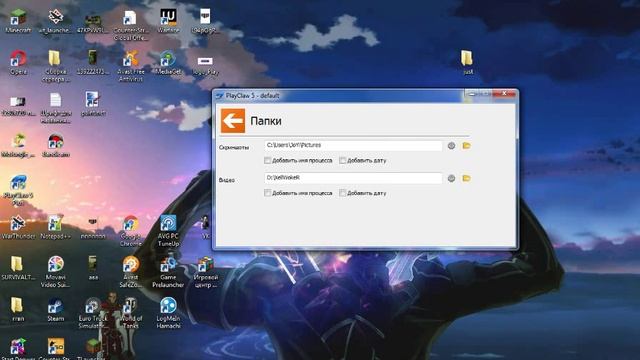Select the Opera browser shortcut

18,62
